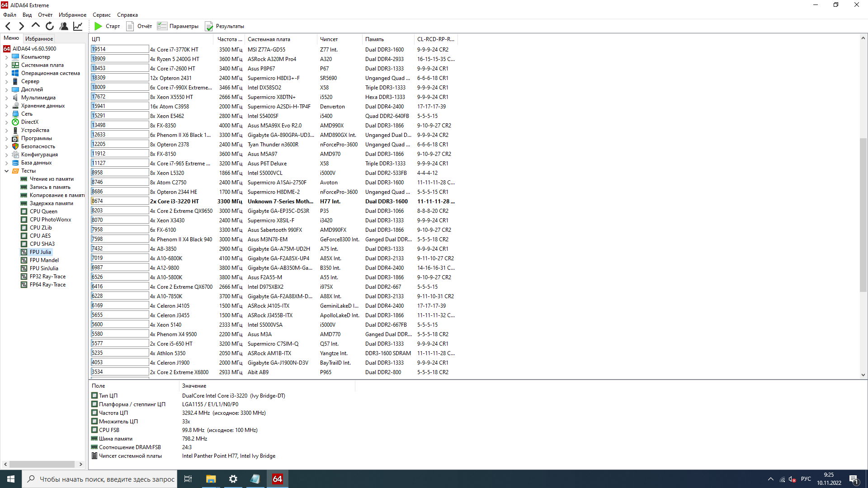Select CPU Queen test in tree
Viewport: 868px width, 488px height.
[x=43, y=211]
